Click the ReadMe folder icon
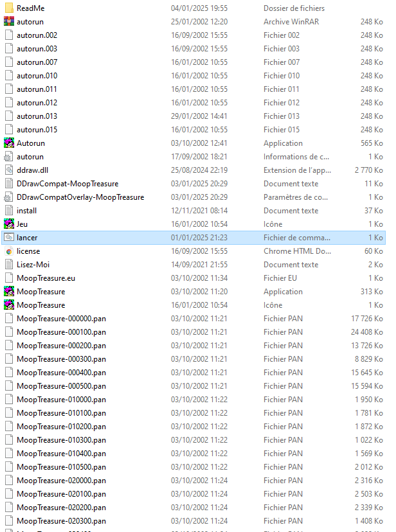The height and width of the screenshot is (532, 396). [x=9, y=8]
